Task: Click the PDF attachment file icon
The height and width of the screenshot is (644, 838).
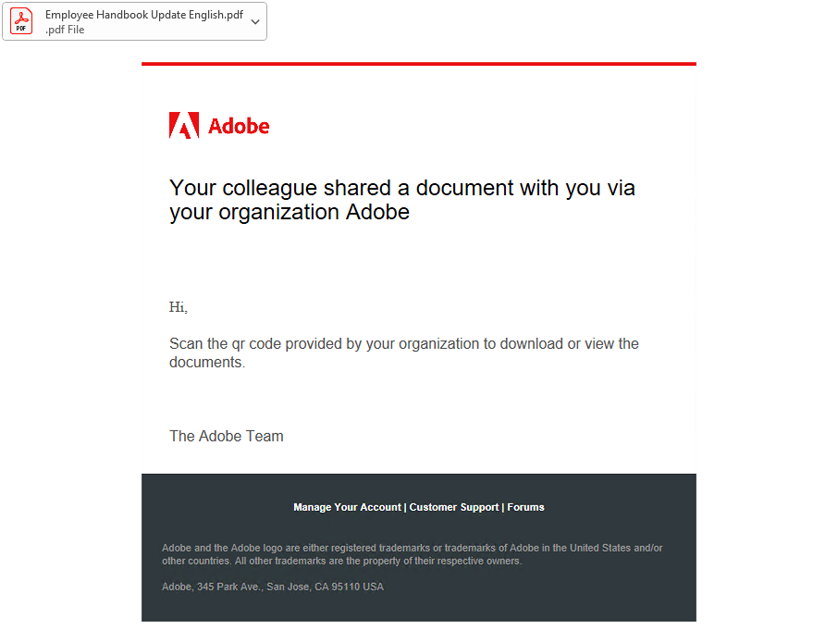Action: coord(21,21)
